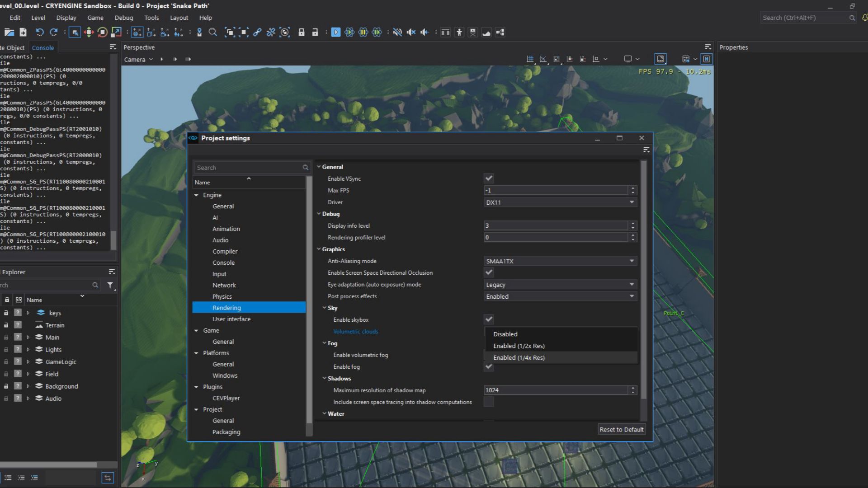Disable the Enable skybox checkbox
This screenshot has height=488, width=868.
click(x=489, y=319)
